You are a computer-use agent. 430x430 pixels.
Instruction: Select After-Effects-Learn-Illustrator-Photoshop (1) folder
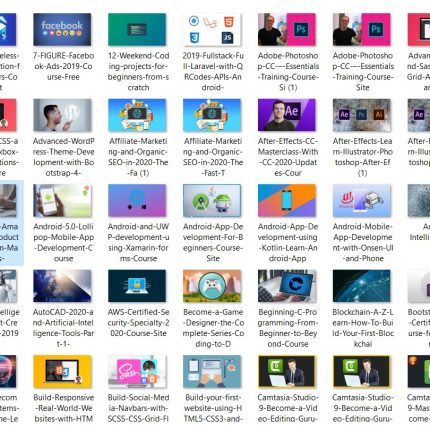click(362, 115)
